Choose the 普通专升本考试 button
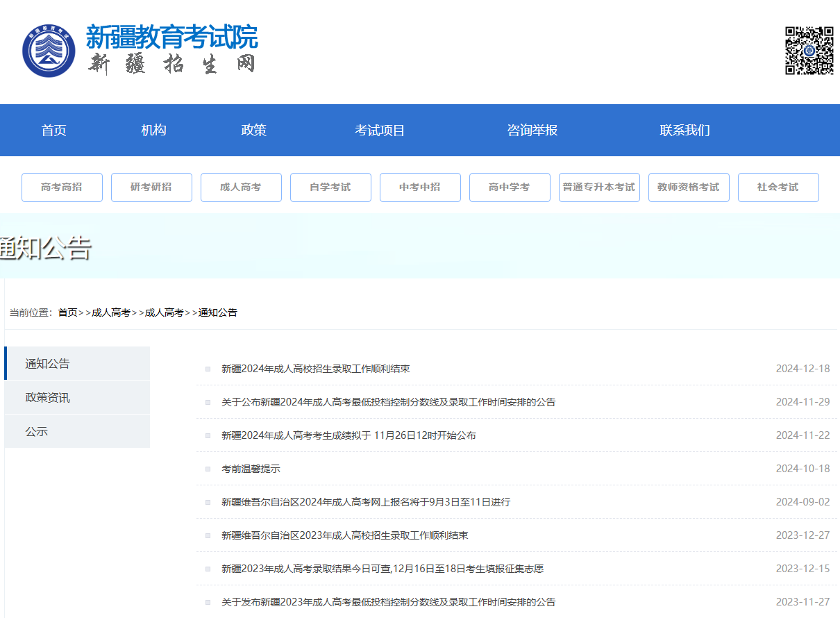The image size is (840, 618). point(599,187)
